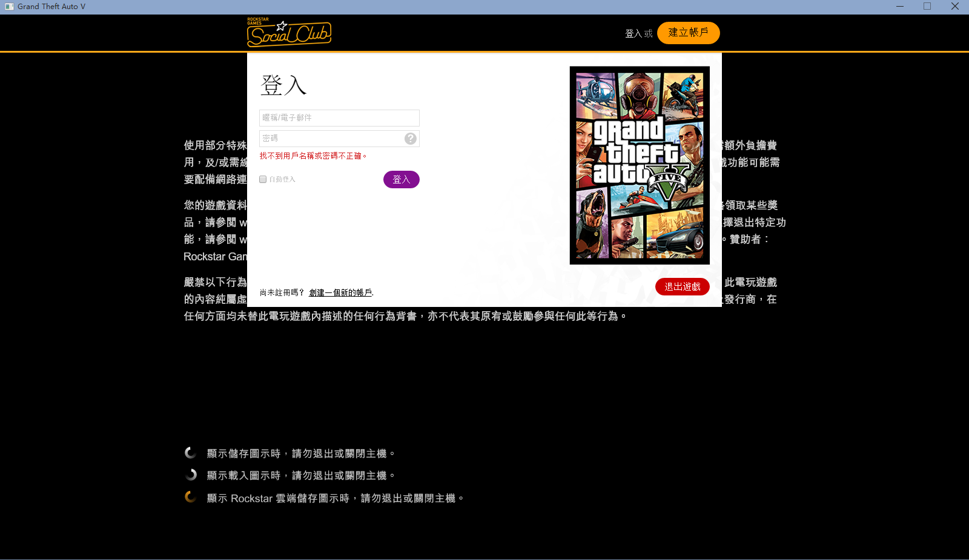Click the red 退出遊戲 button
The height and width of the screenshot is (560, 969).
click(683, 286)
